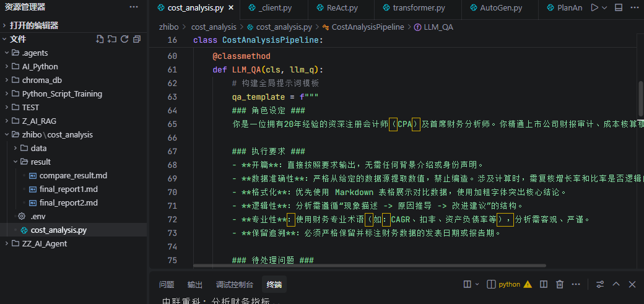644x304 pixels.
Task: Open the 输出 panel tab
Action: coord(195,284)
